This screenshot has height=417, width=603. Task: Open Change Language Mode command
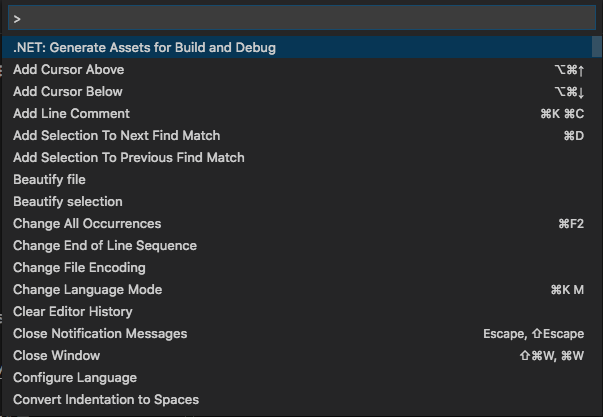click(x=297, y=289)
